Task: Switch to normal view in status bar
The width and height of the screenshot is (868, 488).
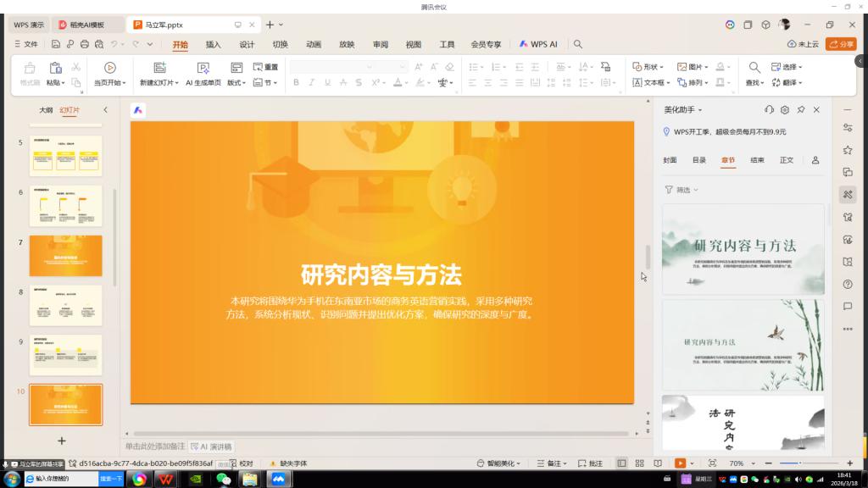Action: tap(621, 463)
